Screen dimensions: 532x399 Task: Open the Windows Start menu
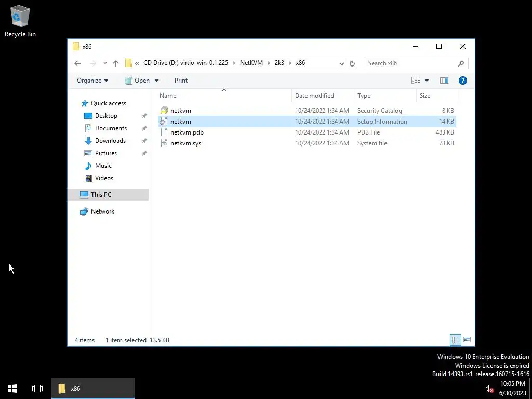(12, 389)
